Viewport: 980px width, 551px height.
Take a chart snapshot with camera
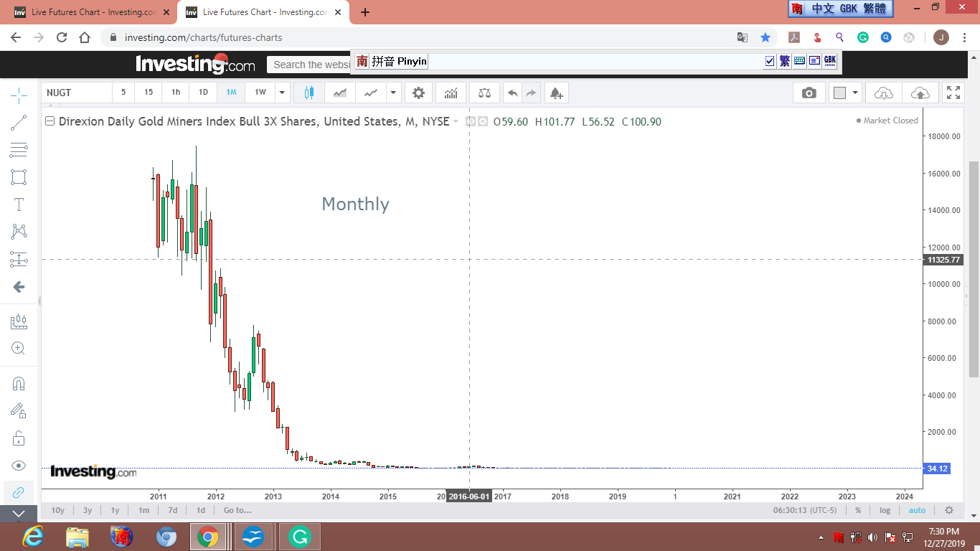[x=809, y=93]
